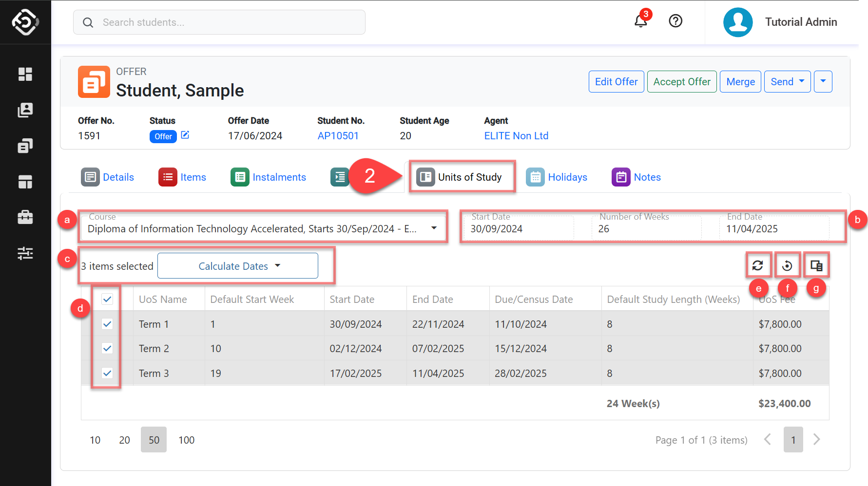
Task: Set page size to 50
Action: 154,440
